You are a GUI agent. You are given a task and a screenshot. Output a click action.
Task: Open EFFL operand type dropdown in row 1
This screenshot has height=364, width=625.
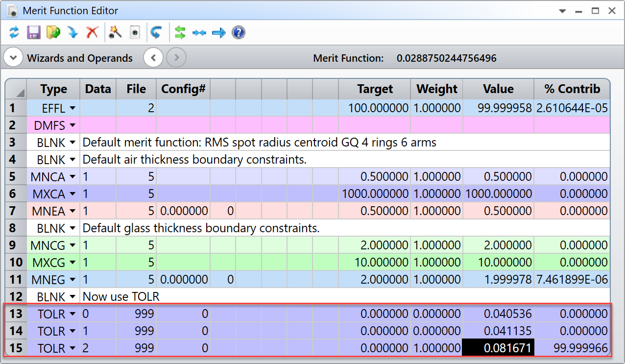72,108
